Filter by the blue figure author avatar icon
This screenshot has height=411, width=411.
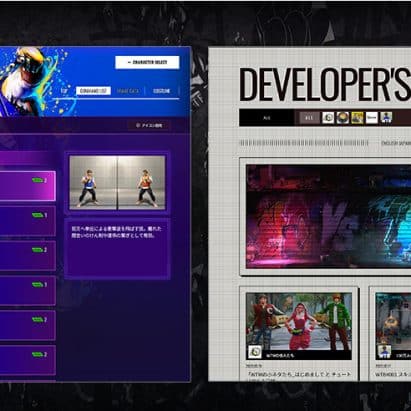click(x=386, y=118)
